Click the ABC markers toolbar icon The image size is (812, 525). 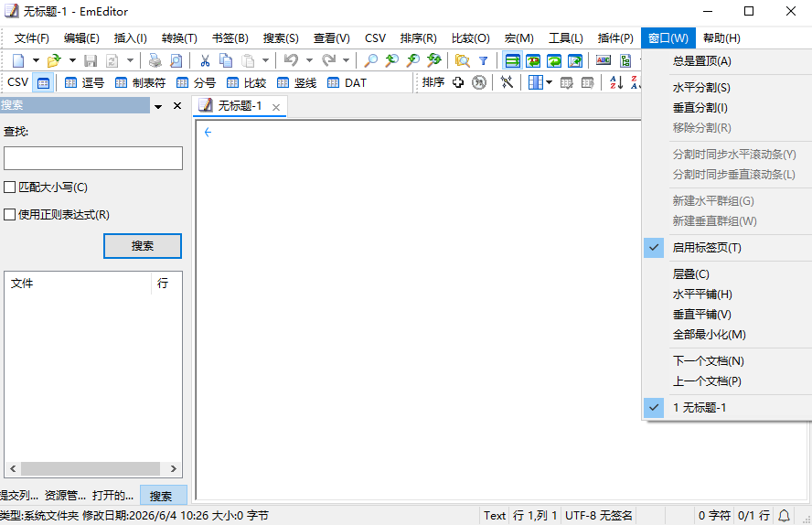pos(604,60)
